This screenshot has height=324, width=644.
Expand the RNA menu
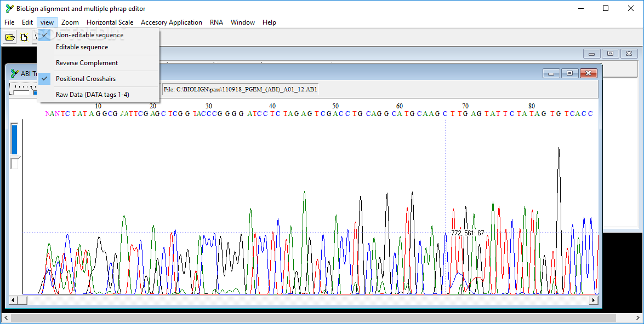[216, 22]
